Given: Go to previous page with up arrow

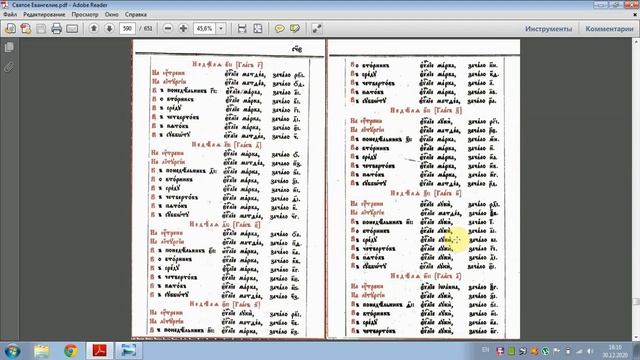Looking at the screenshot, I should click(94, 28).
